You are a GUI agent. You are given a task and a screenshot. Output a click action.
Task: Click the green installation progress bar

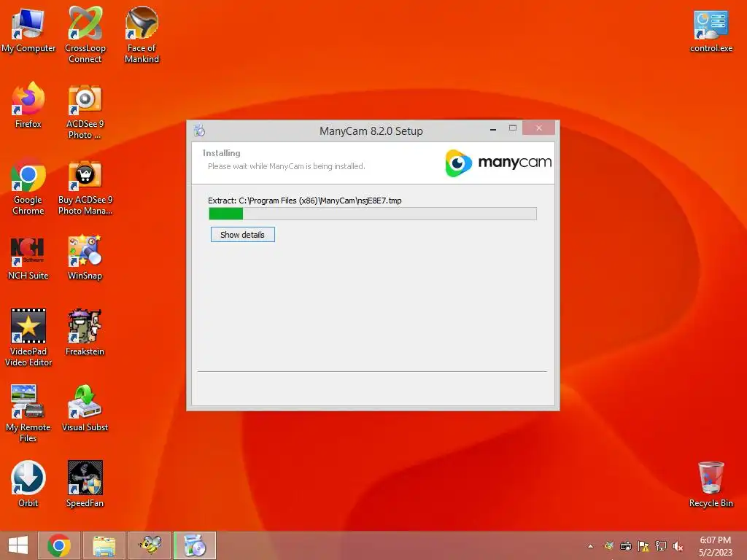pyautogui.click(x=373, y=214)
